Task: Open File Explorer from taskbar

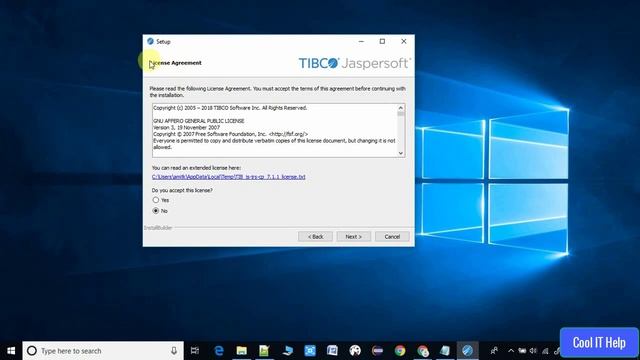Action: [242, 351]
